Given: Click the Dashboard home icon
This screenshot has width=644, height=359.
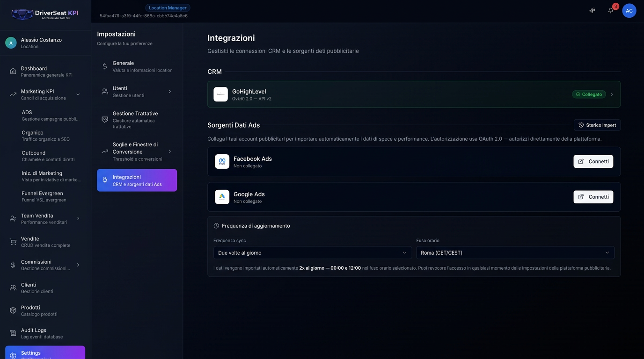Looking at the screenshot, I should click(x=13, y=72).
